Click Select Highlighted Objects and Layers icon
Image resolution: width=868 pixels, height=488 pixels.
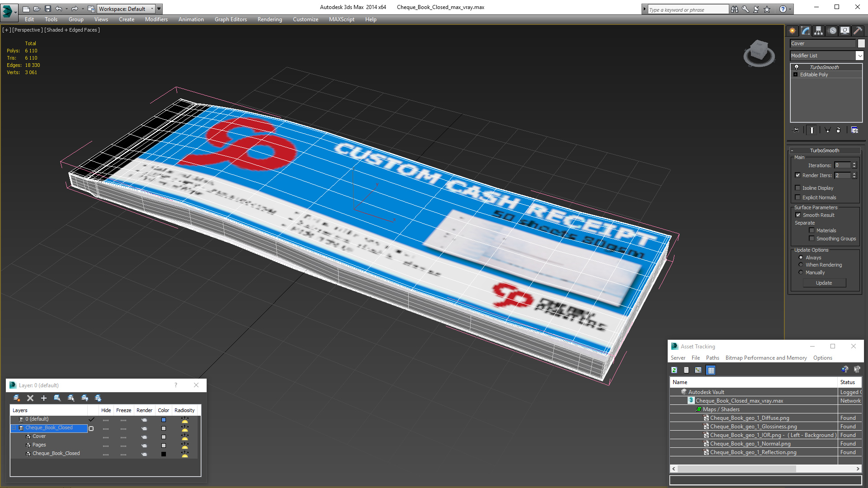57,398
